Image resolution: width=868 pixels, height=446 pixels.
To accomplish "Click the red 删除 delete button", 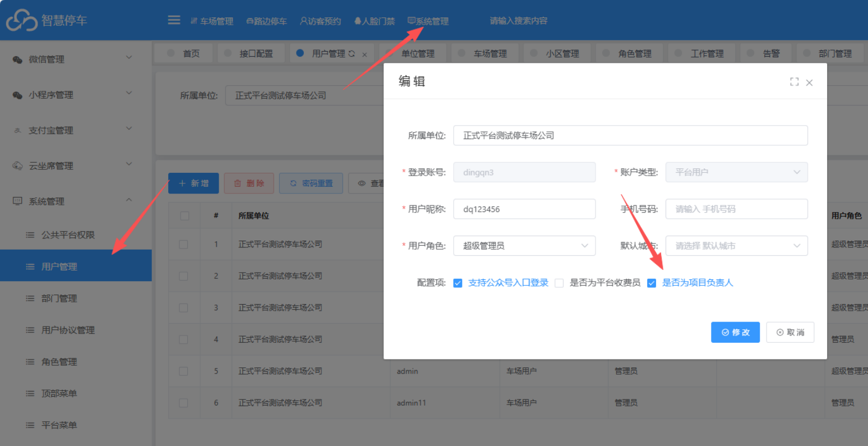I will 249,183.
